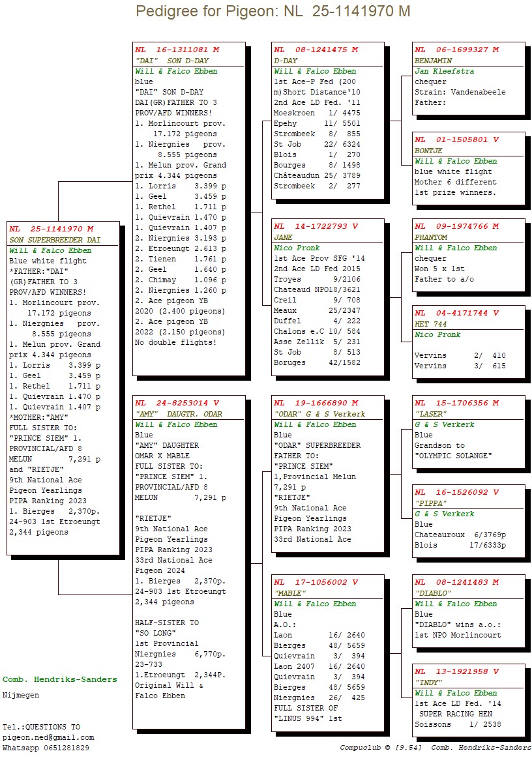The image size is (532, 764).
Task: Select the D-DAY pigeon name
Action: coord(286,61)
